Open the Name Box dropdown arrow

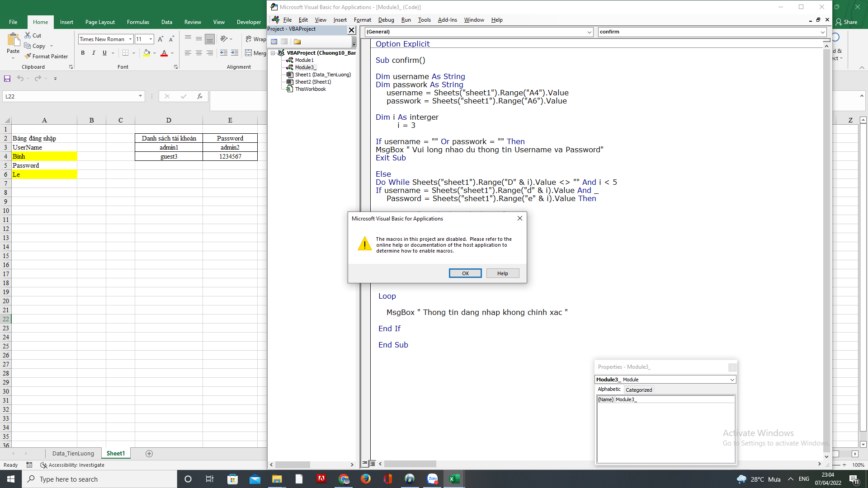(140, 96)
